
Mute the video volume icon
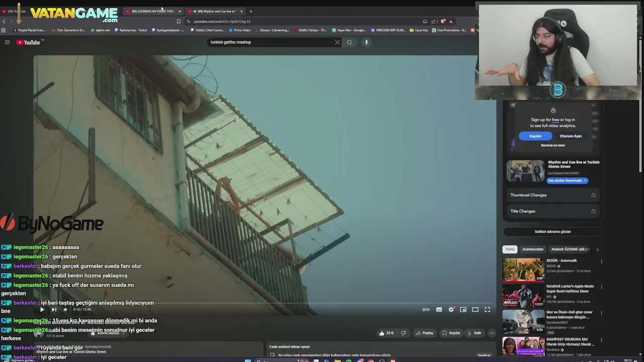[x=65, y=310]
